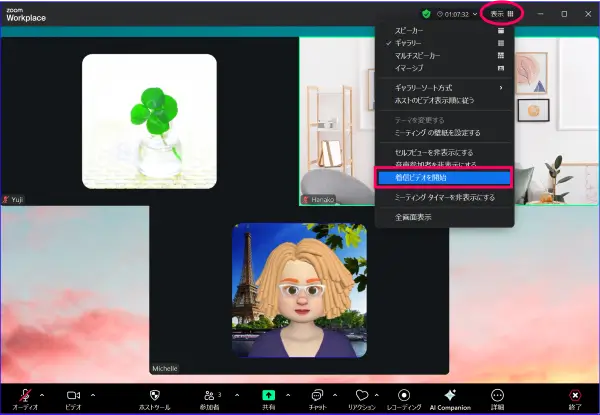Open AI Companion sparkle icon
Screen dimensions: 600x415
click(450, 395)
